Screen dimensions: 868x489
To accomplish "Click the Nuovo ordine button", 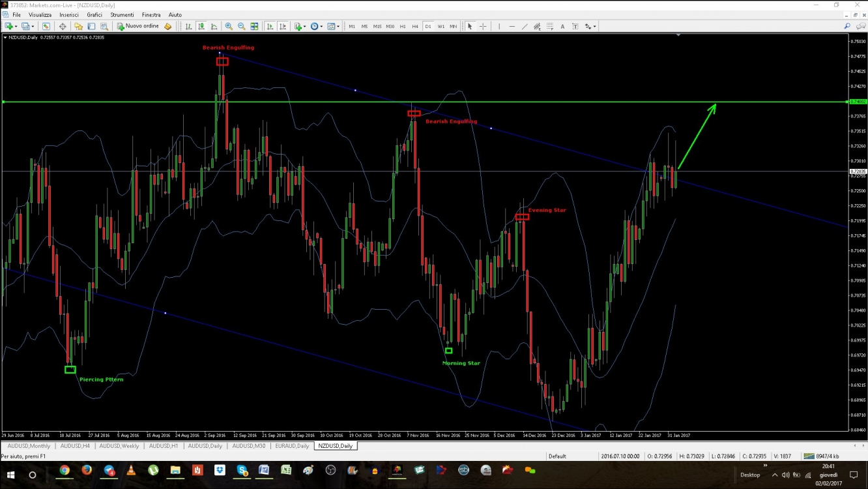I will pos(138,26).
